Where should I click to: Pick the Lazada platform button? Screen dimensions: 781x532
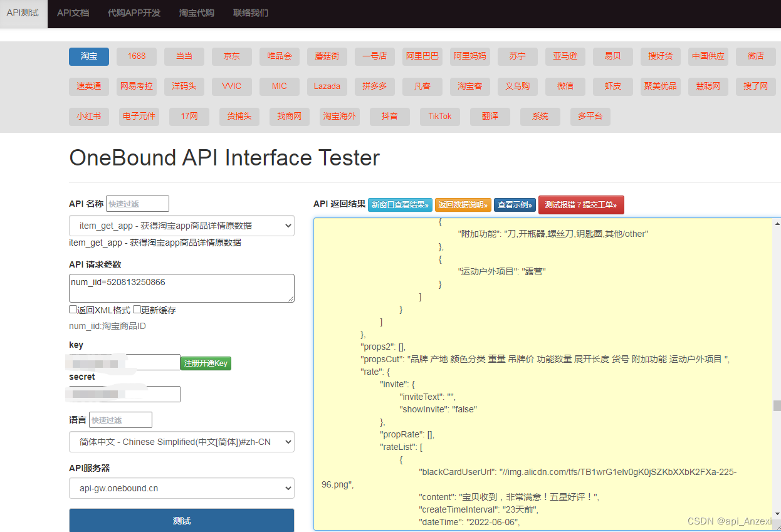(327, 86)
